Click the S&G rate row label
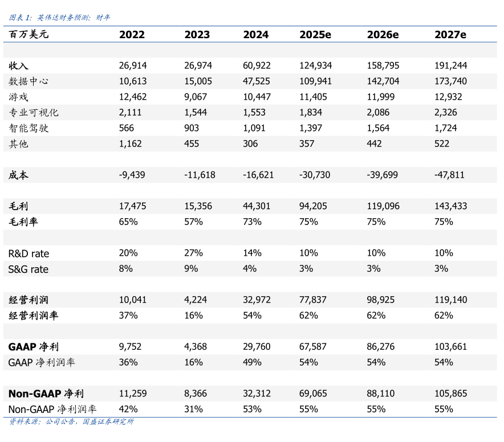Image resolution: width=504 pixels, height=442 pixels. click(29, 269)
